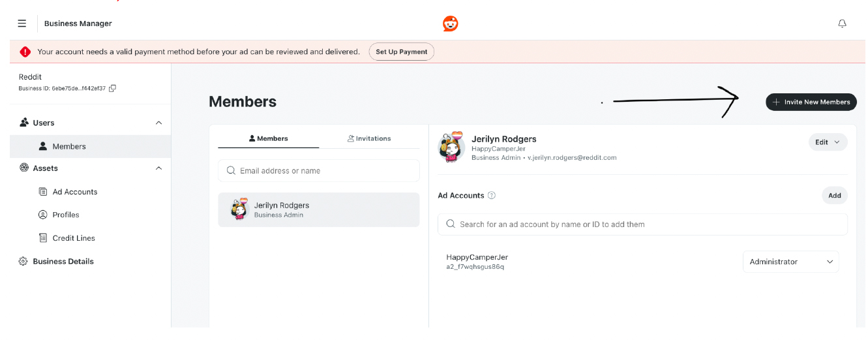
Task: Click the ad account ID a2_f7wqhsgus86q
Action: coord(475,267)
